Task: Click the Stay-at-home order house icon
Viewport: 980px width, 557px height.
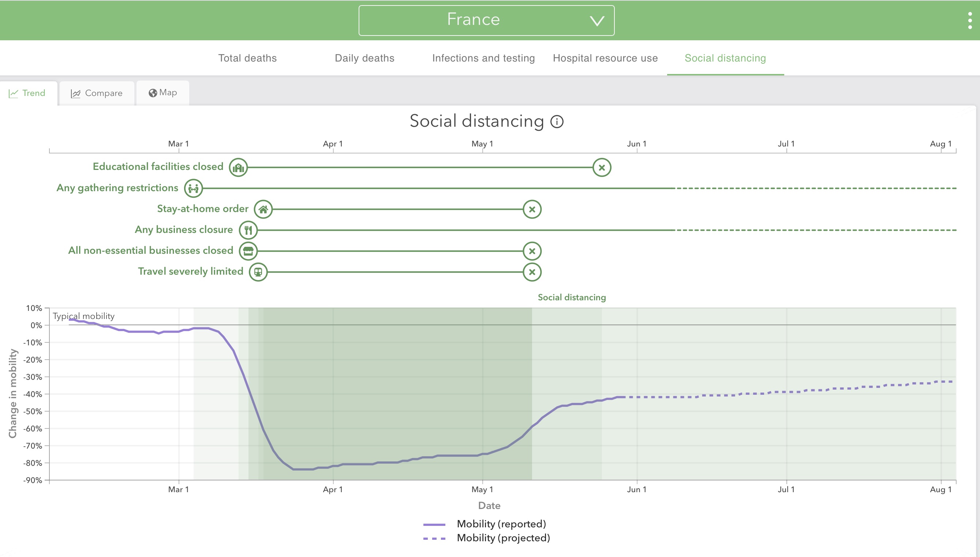Action: point(263,209)
